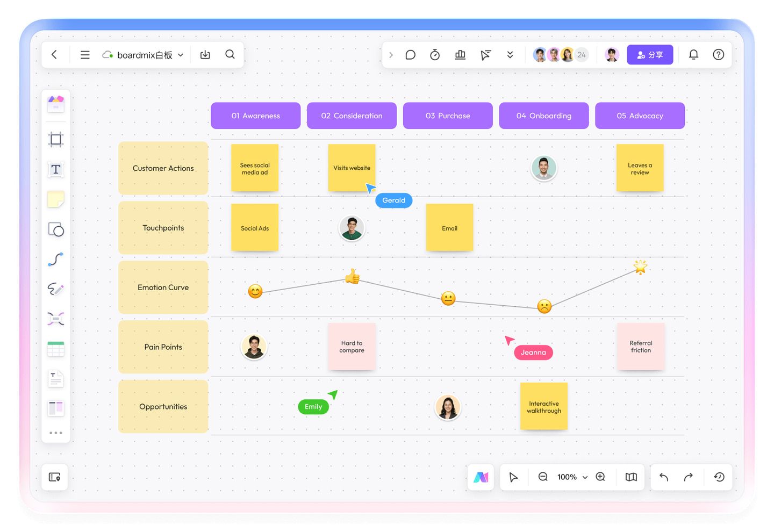Undo the last action
This screenshot has width=774, height=532.
pyautogui.click(x=664, y=477)
